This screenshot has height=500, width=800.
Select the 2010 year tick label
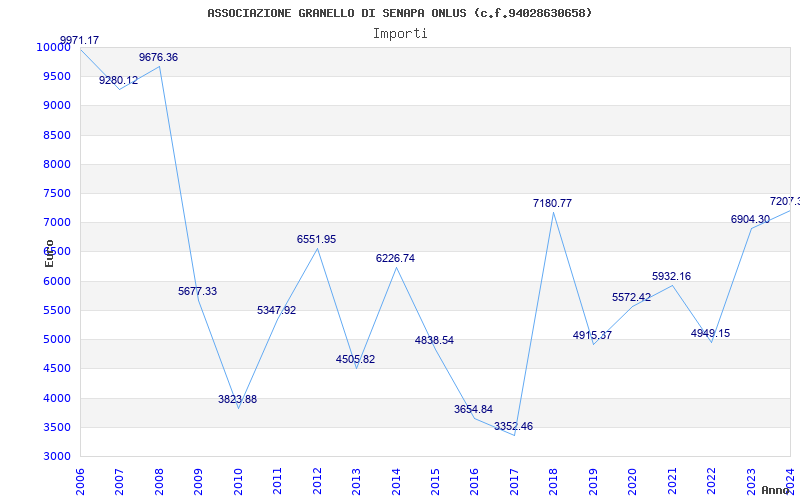point(238,482)
